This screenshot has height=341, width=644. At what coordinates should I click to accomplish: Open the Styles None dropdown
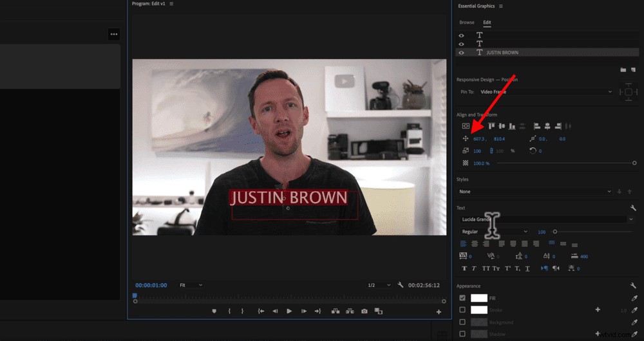535,192
